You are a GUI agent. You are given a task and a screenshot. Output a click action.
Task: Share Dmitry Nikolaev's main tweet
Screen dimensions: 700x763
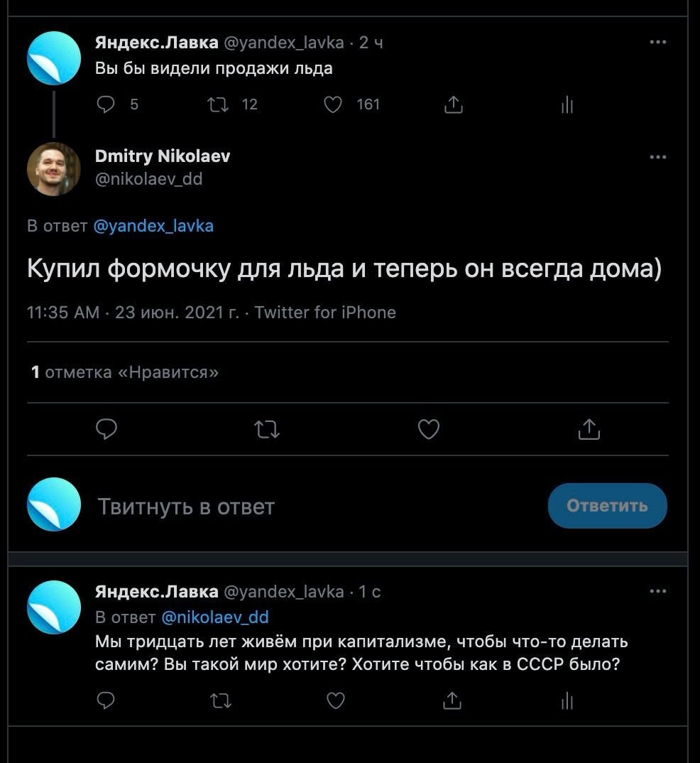click(x=589, y=429)
